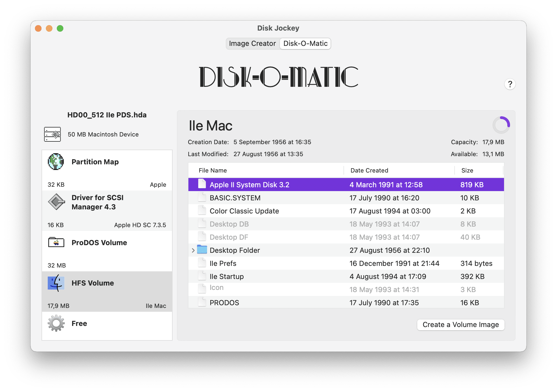Click the IIe Prefs document icon
Viewport: 557px width, 392px height.
[202, 263]
